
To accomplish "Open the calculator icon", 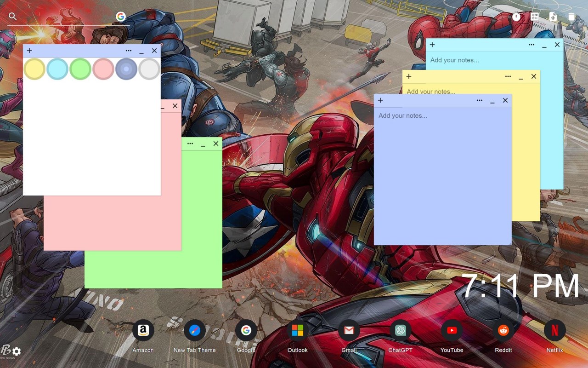I will point(535,17).
